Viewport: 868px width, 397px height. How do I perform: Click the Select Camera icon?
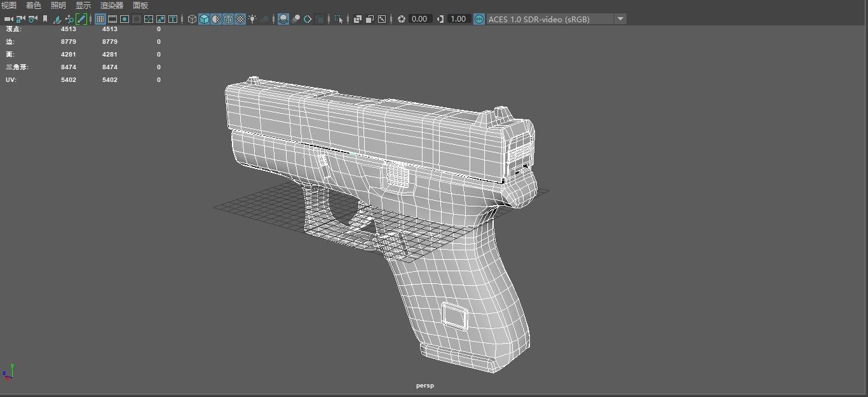[8, 19]
